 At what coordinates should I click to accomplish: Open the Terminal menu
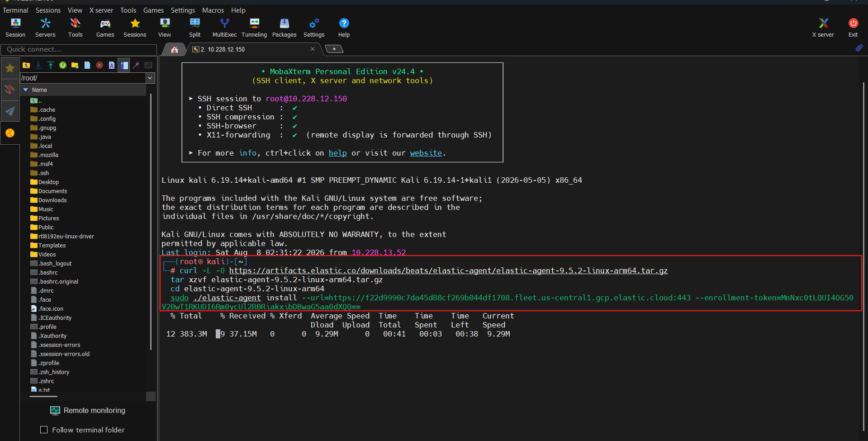pyautogui.click(x=15, y=10)
